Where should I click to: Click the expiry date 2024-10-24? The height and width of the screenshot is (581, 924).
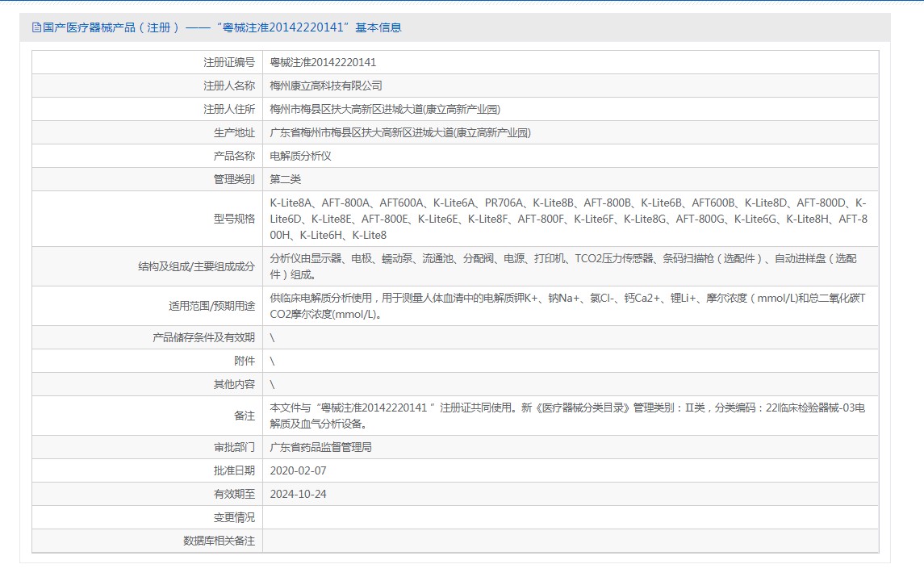298,494
